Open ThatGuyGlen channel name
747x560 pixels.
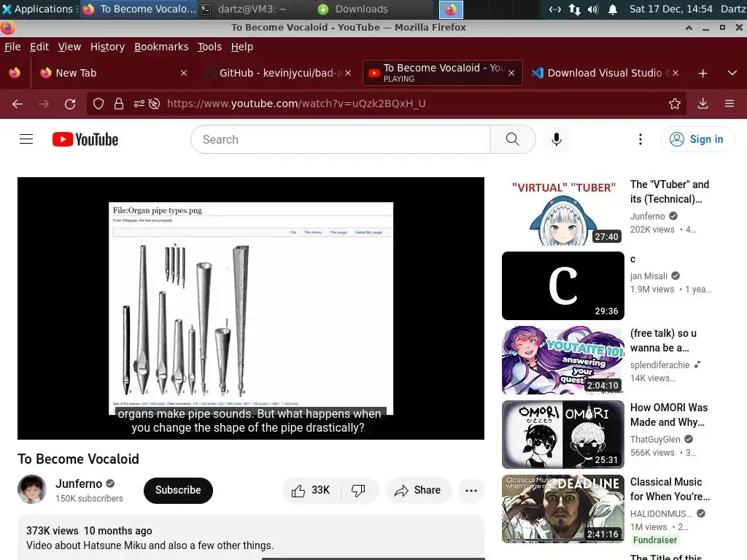(x=655, y=439)
